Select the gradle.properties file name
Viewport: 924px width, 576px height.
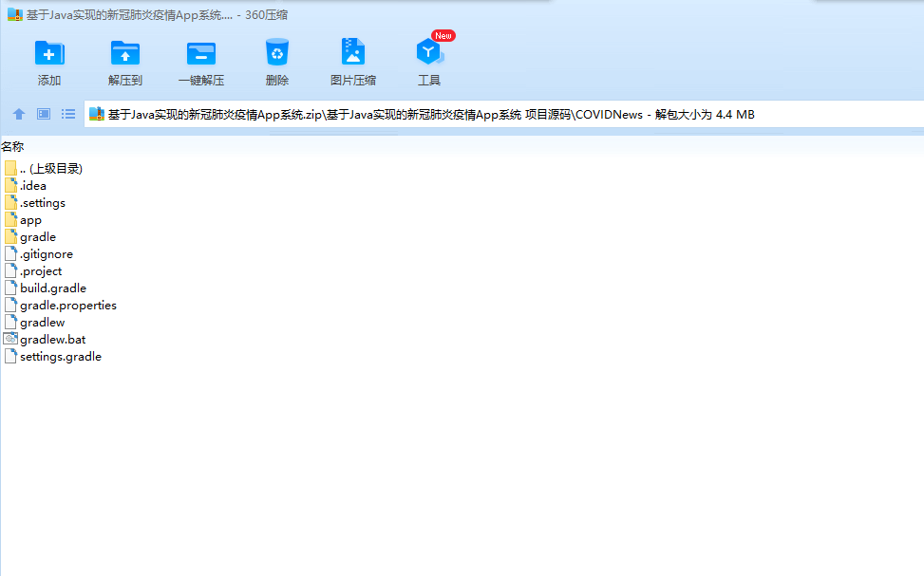68,305
